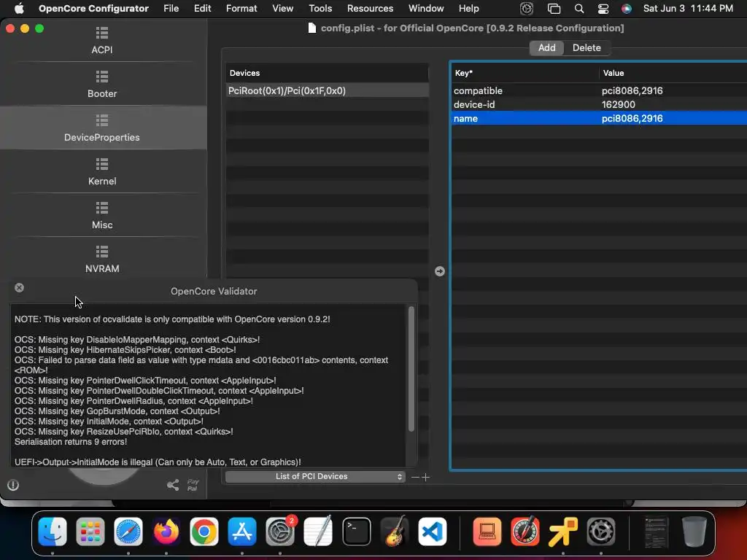747x560 pixels.
Task: Click the round arrow button between tables
Action: (x=440, y=271)
